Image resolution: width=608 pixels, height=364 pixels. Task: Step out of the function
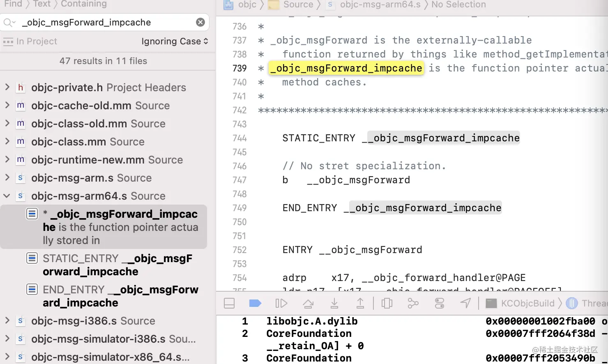(360, 304)
